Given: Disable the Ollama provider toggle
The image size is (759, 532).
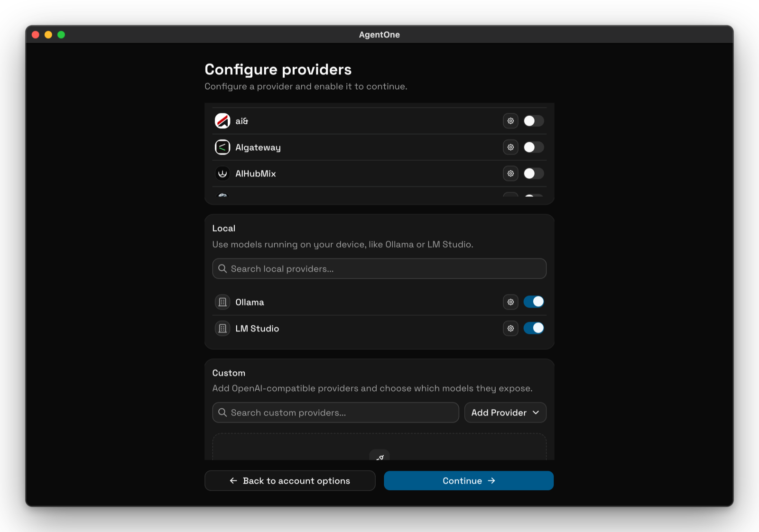Looking at the screenshot, I should point(534,302).
